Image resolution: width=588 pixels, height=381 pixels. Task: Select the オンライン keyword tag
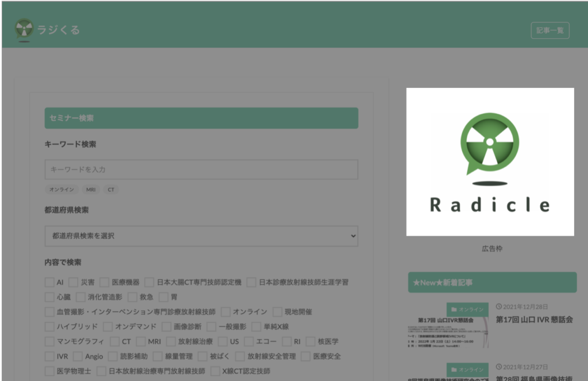point(62,190)
